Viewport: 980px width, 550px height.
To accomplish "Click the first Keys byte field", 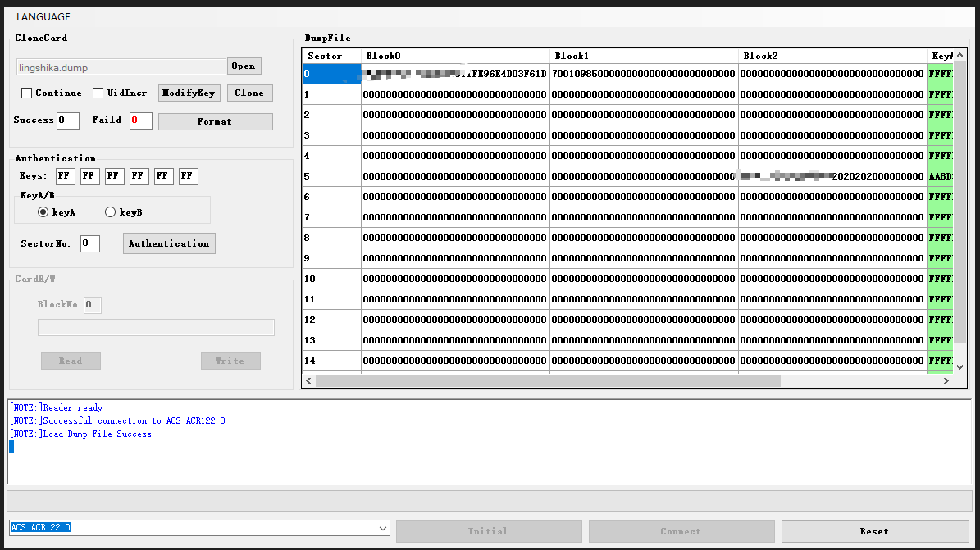I will tap(66, 176).
